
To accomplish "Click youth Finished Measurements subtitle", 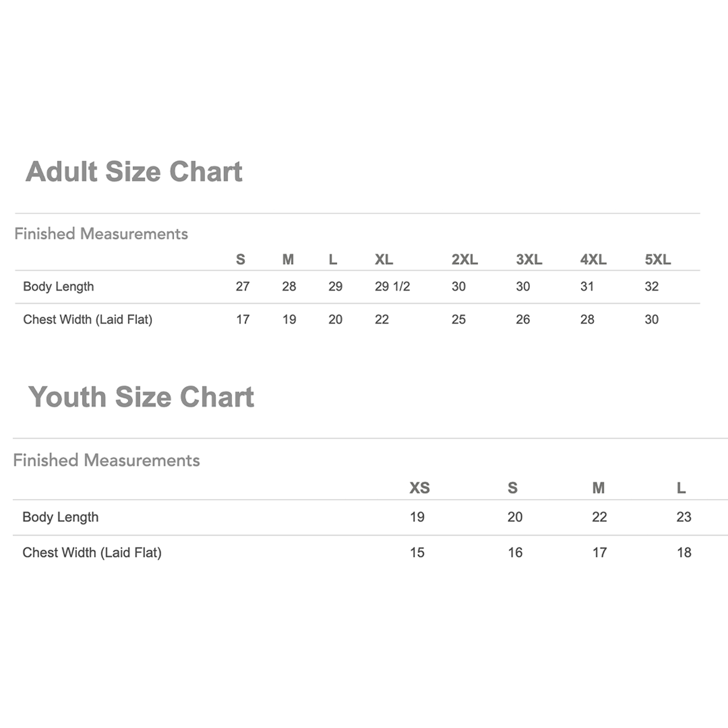I will [106, 460].
